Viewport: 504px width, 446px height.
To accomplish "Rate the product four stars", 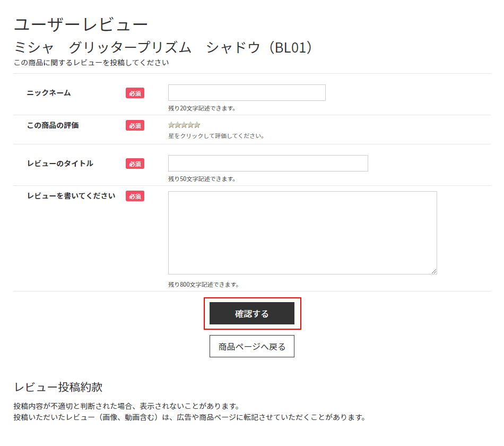I will point(190,125).
